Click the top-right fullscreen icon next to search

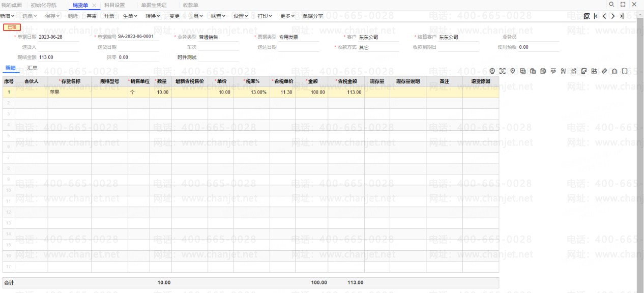tap(623, 5)
